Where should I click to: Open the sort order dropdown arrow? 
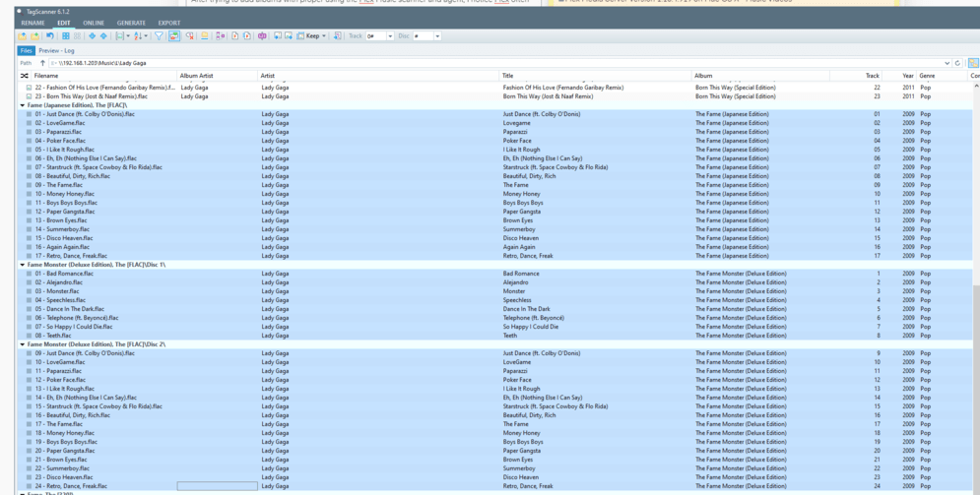tap(146, 36)
